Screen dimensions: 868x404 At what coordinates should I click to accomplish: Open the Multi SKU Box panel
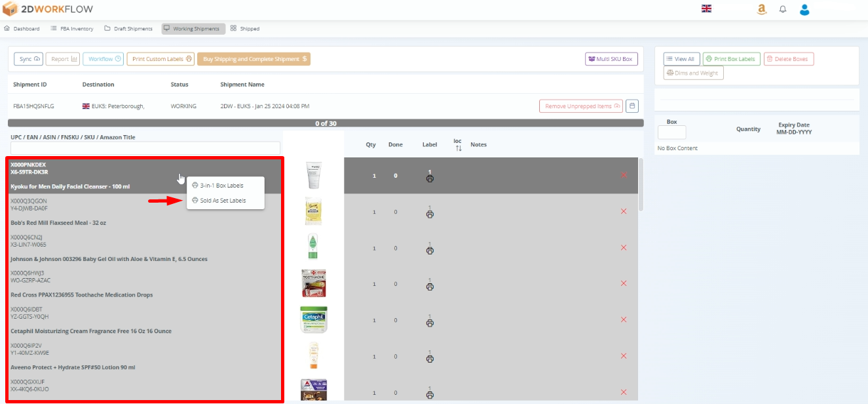(x=611, y=58)
